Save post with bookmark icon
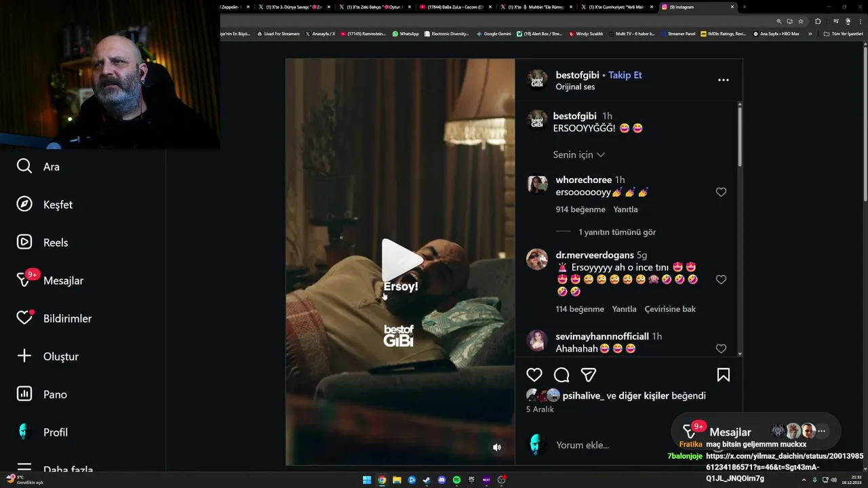 [724, 375]
